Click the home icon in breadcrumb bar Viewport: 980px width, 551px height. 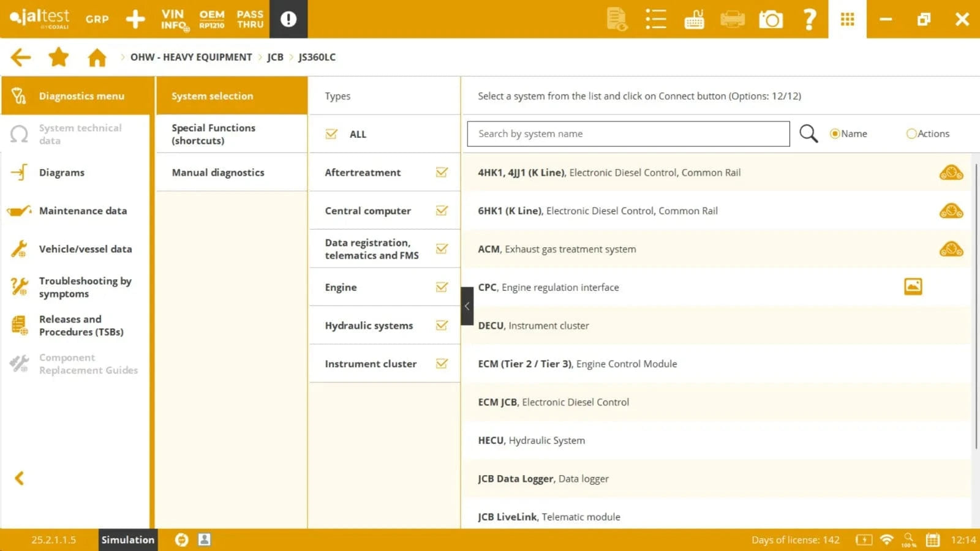97,58
